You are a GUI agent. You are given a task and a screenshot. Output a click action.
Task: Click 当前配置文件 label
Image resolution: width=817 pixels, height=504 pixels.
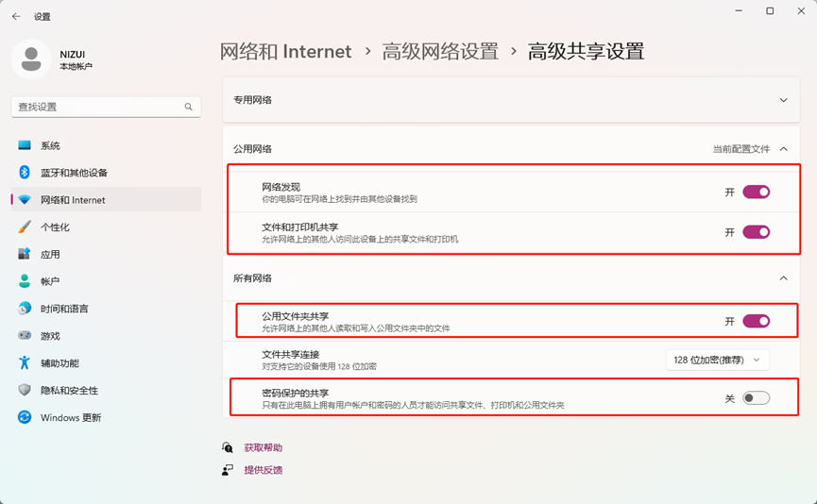click(740, 149)
